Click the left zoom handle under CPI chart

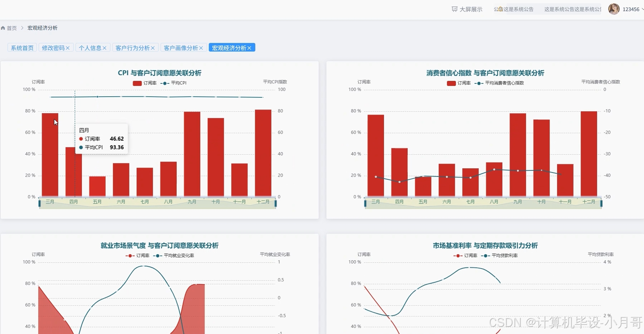(39, 204)
